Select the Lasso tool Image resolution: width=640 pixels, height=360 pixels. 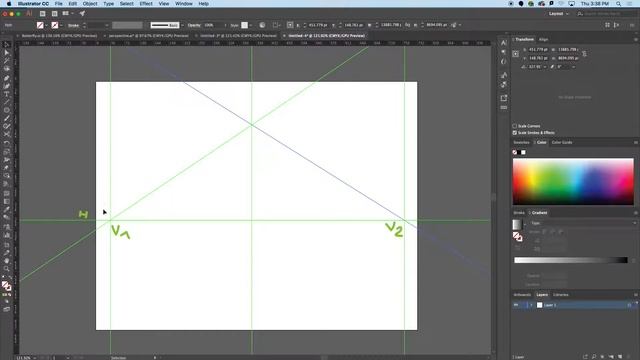[7, 69]
